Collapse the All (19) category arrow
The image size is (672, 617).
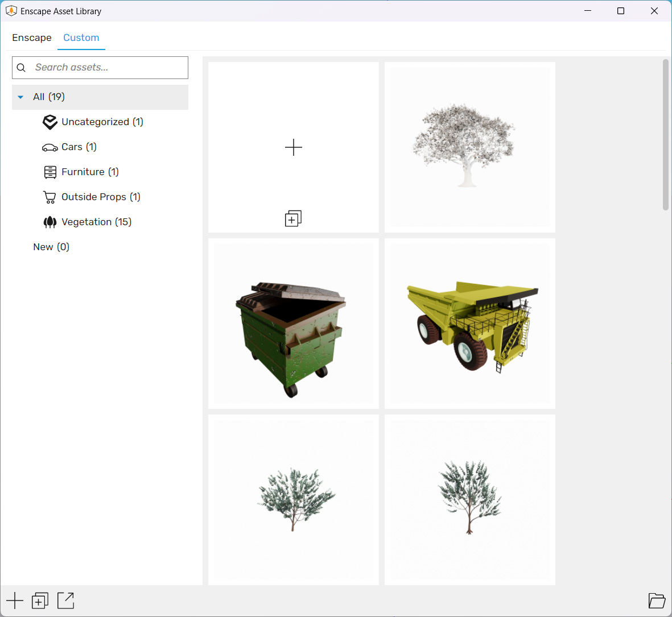[x=20, y=97]
